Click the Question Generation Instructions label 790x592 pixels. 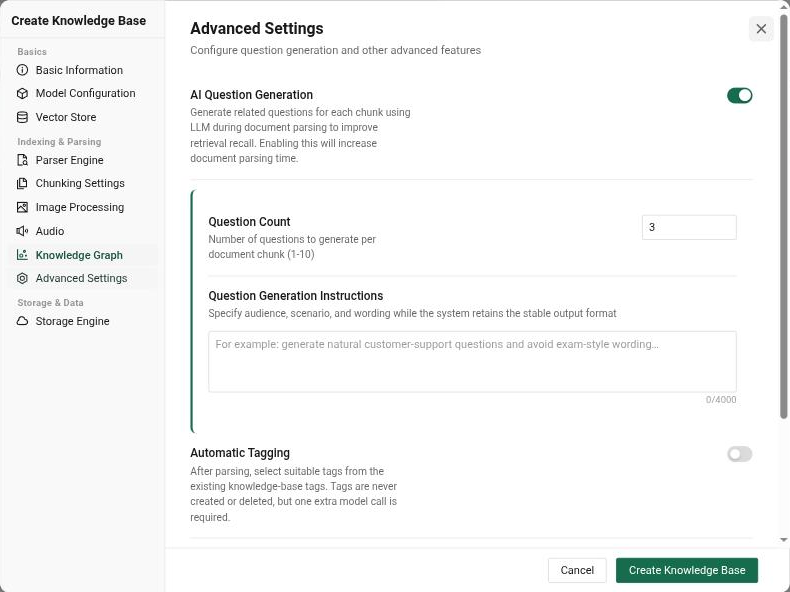296,296
